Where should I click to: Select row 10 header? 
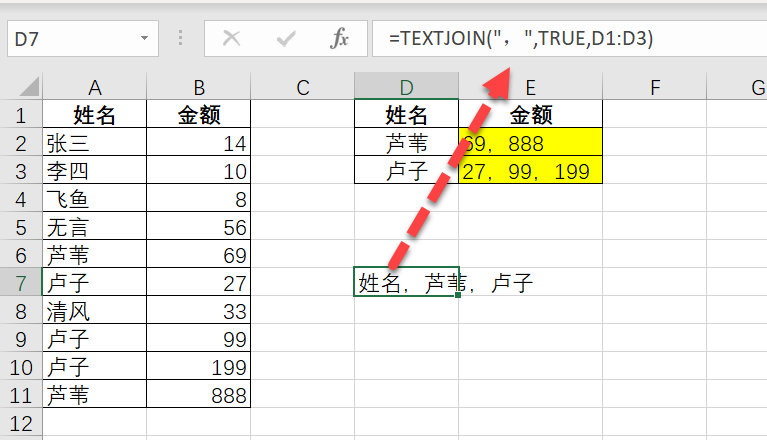point(21,367)
